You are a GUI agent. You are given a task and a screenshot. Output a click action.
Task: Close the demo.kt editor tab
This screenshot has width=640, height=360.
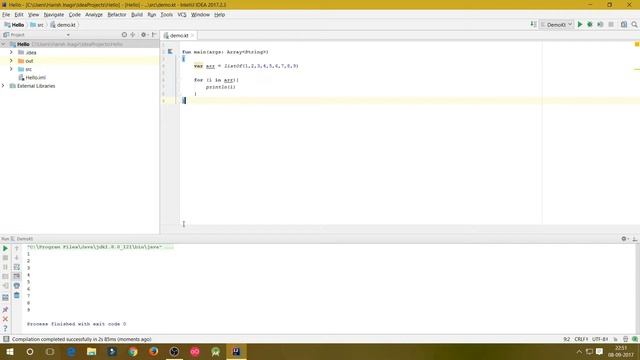192,36
